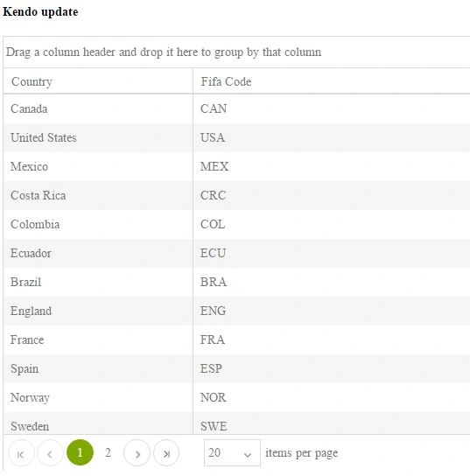Sort by the Fifa Code column header
The width and height of the screenshot is (470, 476).
(x=332, y=81)
